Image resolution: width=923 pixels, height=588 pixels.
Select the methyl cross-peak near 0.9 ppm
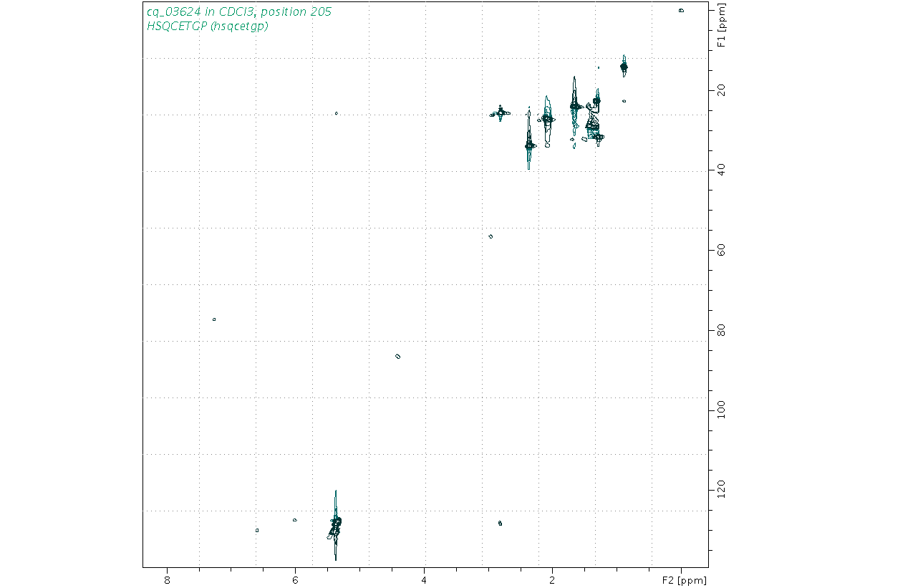click(x=624, y=67)
